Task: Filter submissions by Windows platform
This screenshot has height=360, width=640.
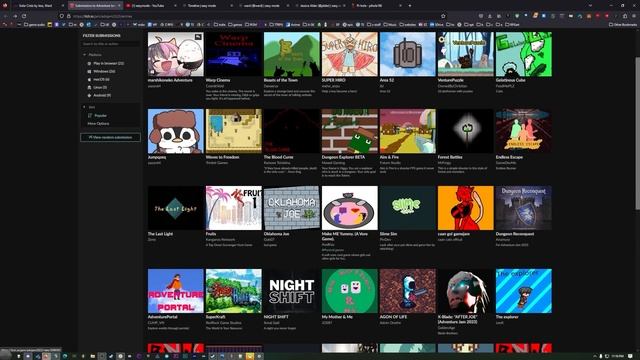Action: 104,71
